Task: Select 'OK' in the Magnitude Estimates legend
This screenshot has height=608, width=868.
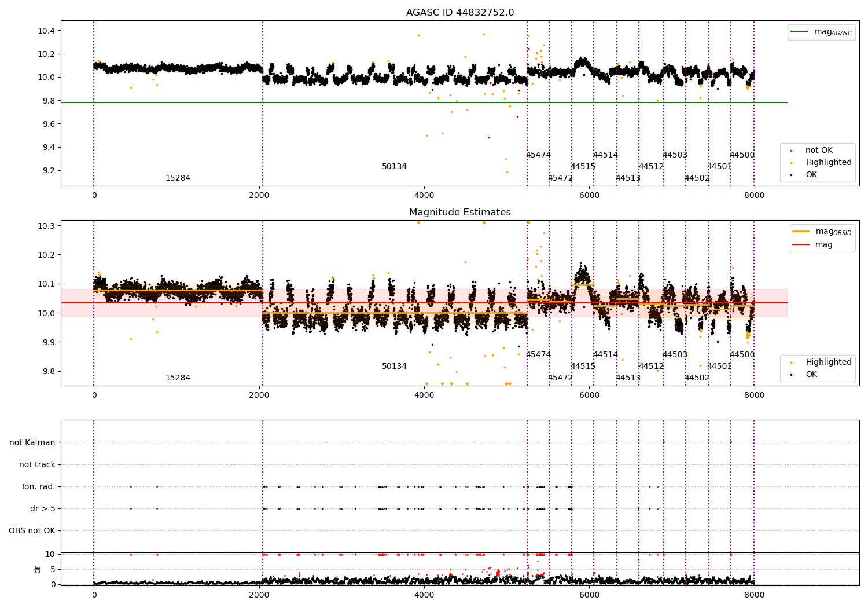Action: click(x=811, y=375)
